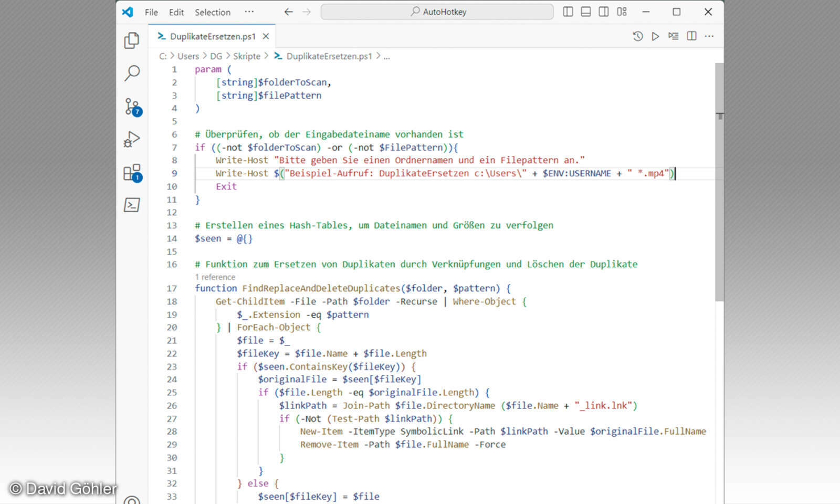The image size is (840, 504).
Task: Click the '1 reference' CodeLens link
Action: tap(215, 277)
